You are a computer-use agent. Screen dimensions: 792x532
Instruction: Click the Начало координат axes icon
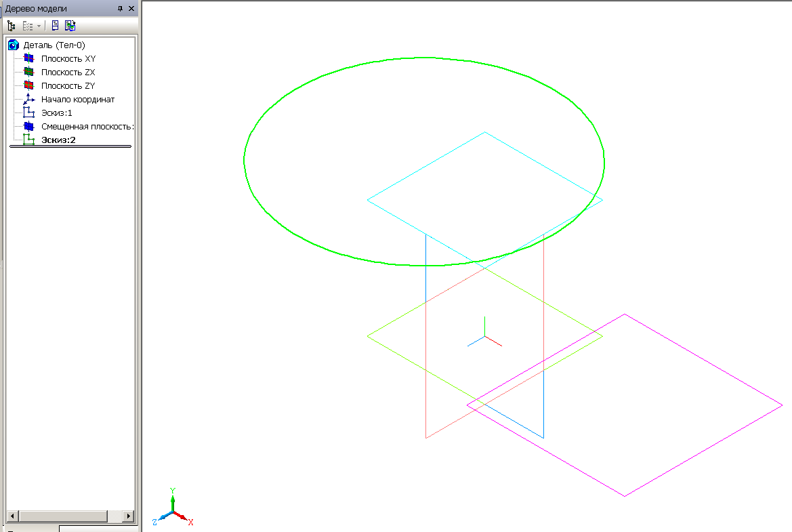(x=28, y=99)
